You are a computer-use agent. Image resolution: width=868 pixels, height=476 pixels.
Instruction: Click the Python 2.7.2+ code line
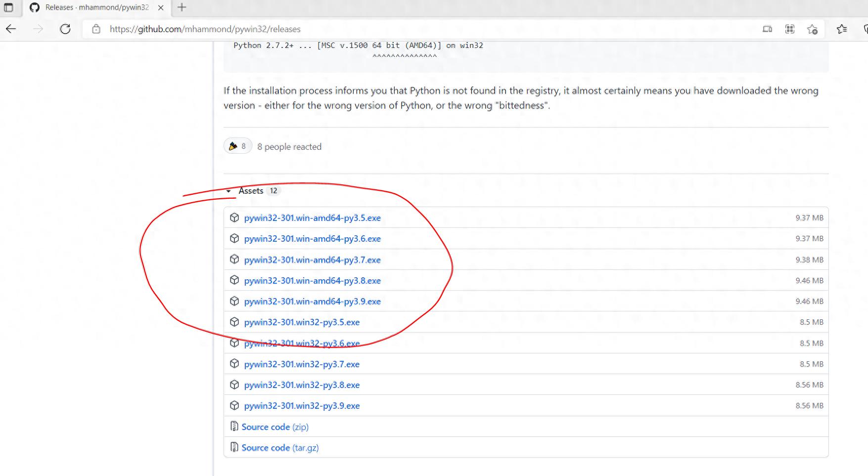pyautogui.click(x=358, y=45)
